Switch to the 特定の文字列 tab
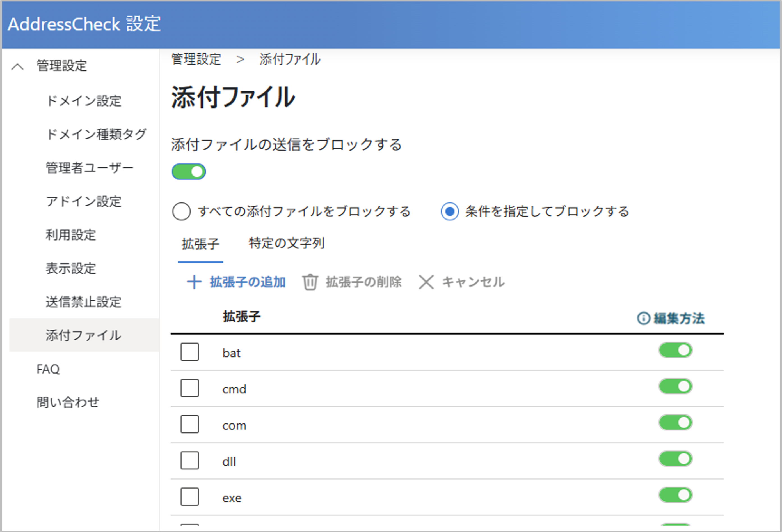The width and height of the screenshot is (782, 532). [286, 243]
